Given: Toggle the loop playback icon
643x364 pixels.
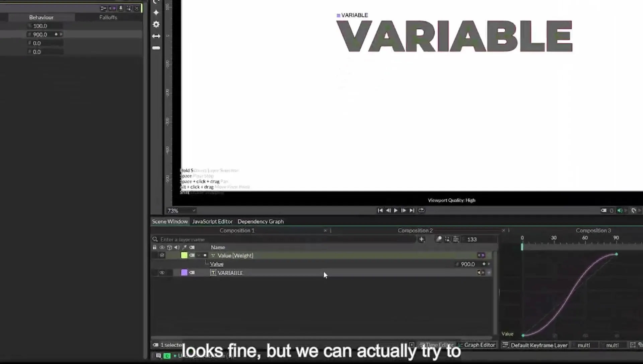Looking at the screenshot, I should (421, 210).
